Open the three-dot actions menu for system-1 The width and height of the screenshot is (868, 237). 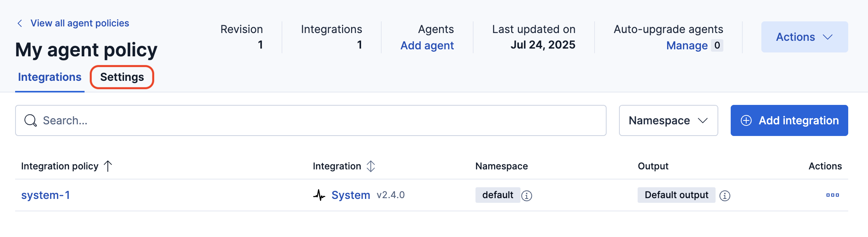point(832,195)
